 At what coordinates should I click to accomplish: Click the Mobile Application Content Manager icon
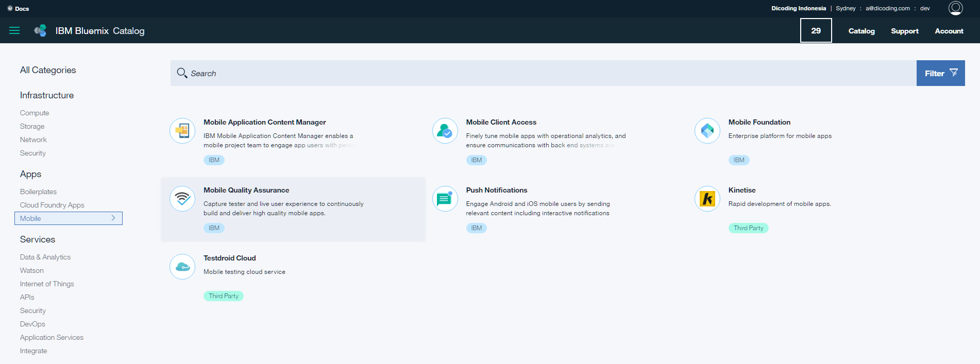[x=182, y=131]
